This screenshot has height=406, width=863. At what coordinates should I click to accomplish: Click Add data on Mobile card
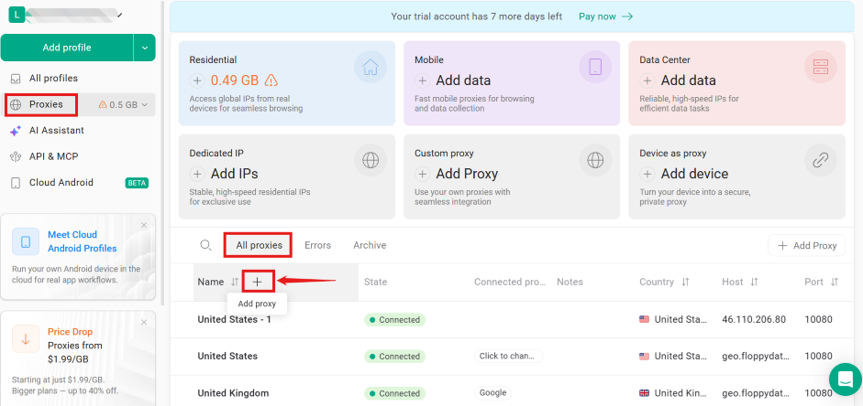point(463,81)
